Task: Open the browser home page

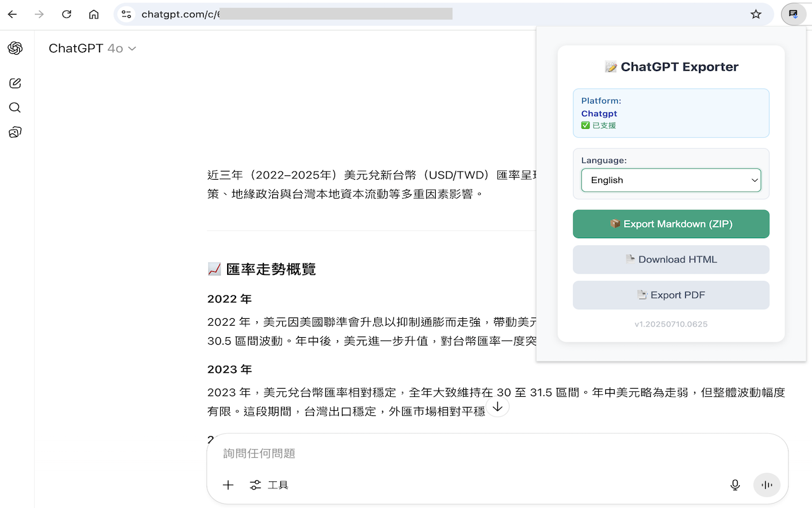Action: point(94,14)
